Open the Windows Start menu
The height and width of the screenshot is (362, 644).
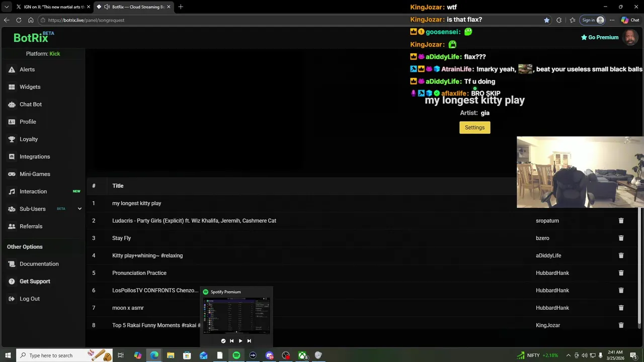[x=8, y=355]
